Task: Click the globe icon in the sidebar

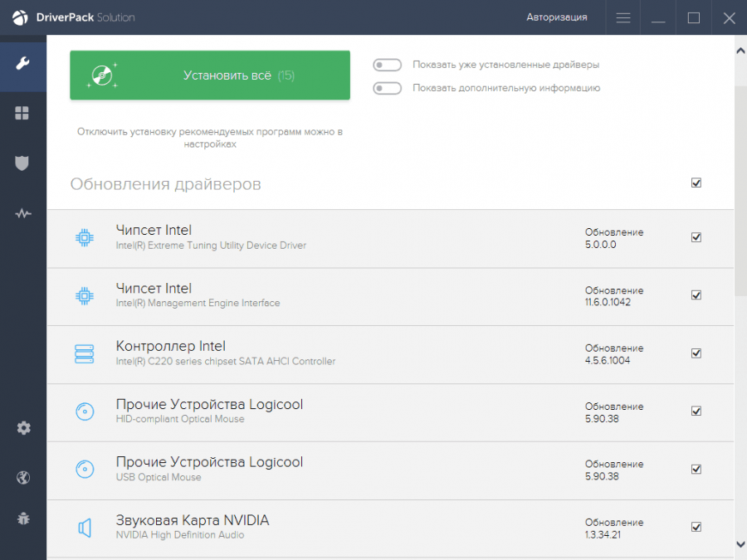Action: [x=23, y=477]
